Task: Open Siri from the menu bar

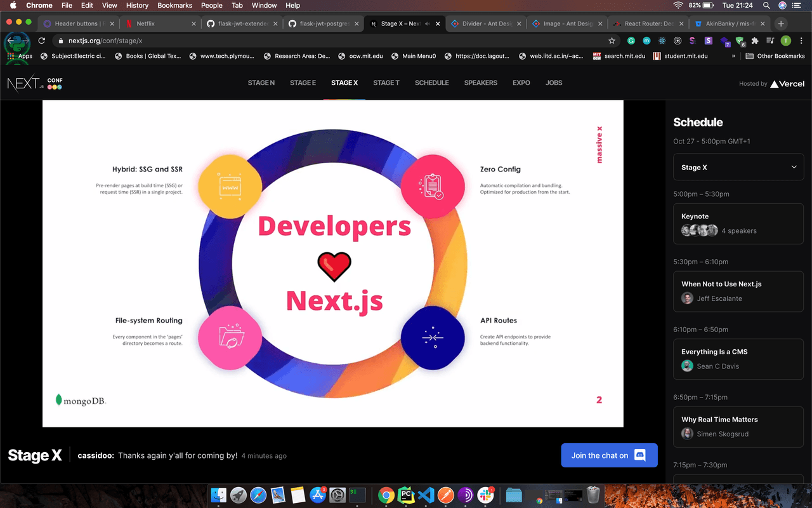Action: tap(782, 5)
